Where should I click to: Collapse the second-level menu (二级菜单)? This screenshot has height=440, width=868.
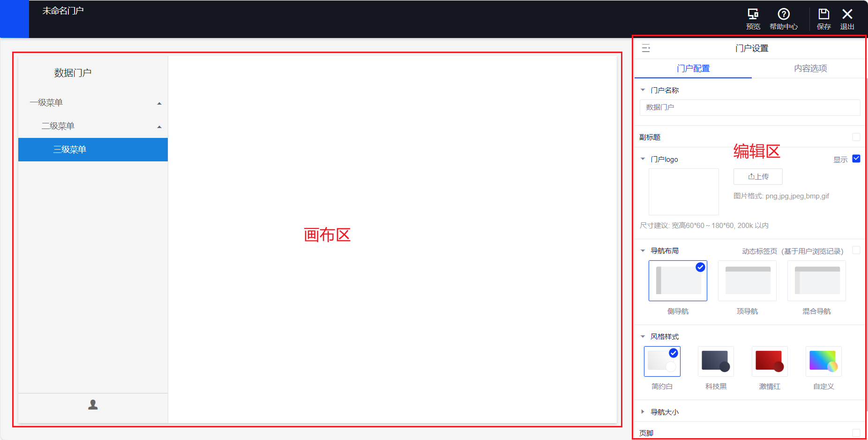click(159, 127)
